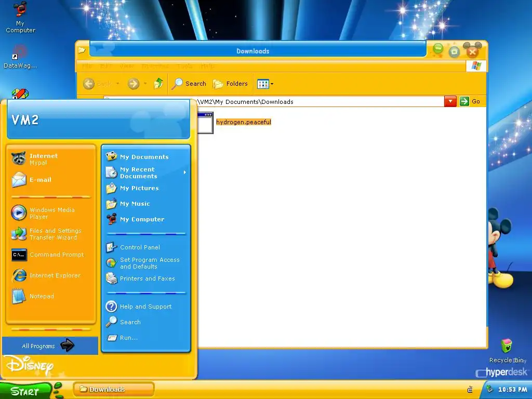Viewport: 532px width, 399px height.
Task: Open Back button history dropdown arrow
Action: (118, 84)
